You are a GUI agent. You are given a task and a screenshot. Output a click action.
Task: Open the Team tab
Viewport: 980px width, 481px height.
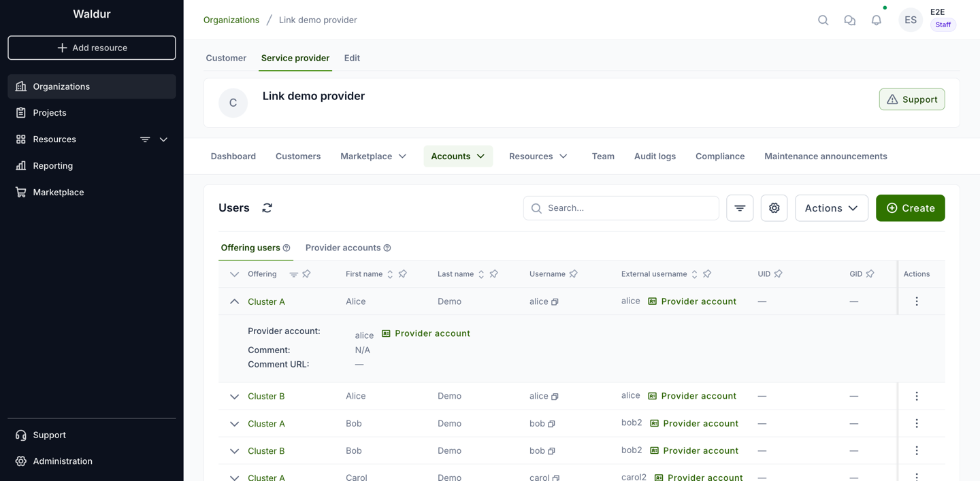coord(603,156)
